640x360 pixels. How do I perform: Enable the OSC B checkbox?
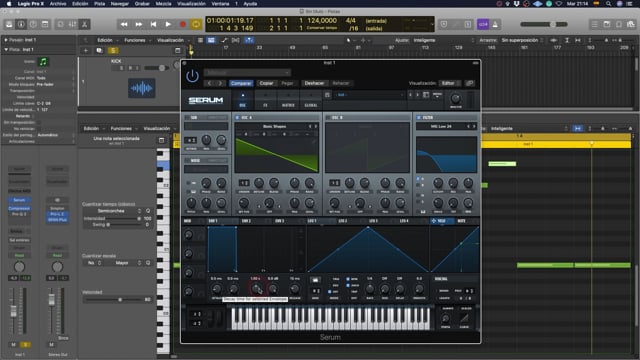tap(329, 118)
